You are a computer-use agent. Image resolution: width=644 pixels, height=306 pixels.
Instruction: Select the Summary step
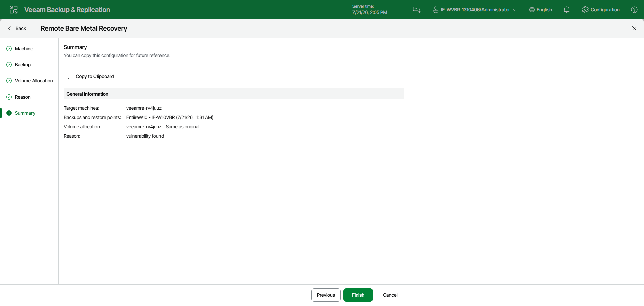point(25,113)
